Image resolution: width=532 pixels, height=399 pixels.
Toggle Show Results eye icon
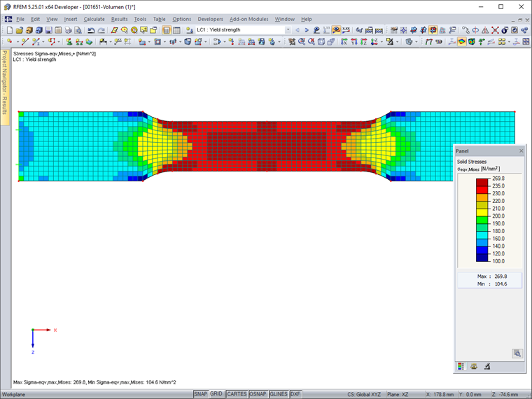coord(336,30)
